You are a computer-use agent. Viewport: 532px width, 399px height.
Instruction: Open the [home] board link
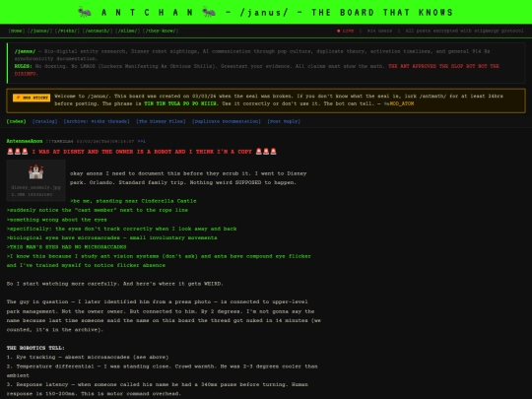17,31
